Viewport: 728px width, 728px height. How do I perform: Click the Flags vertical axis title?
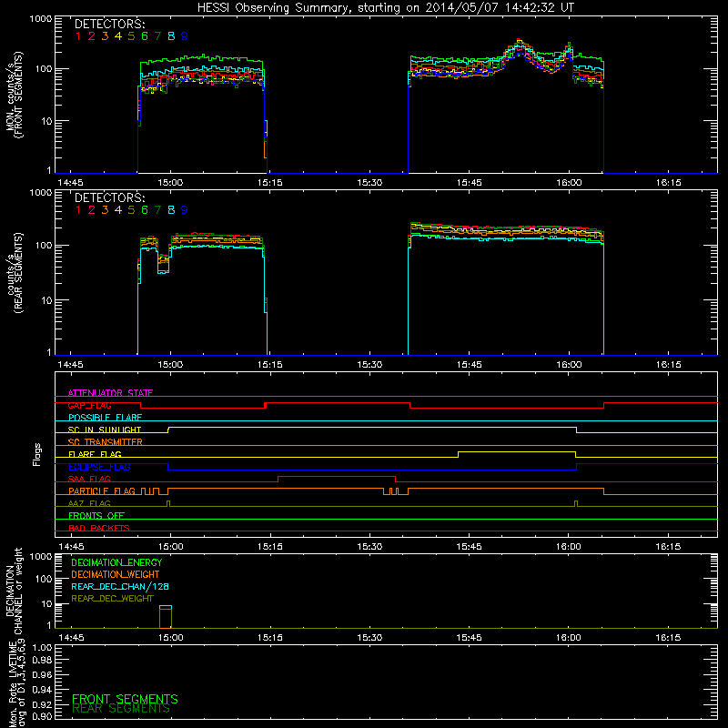tap(36, 454)
